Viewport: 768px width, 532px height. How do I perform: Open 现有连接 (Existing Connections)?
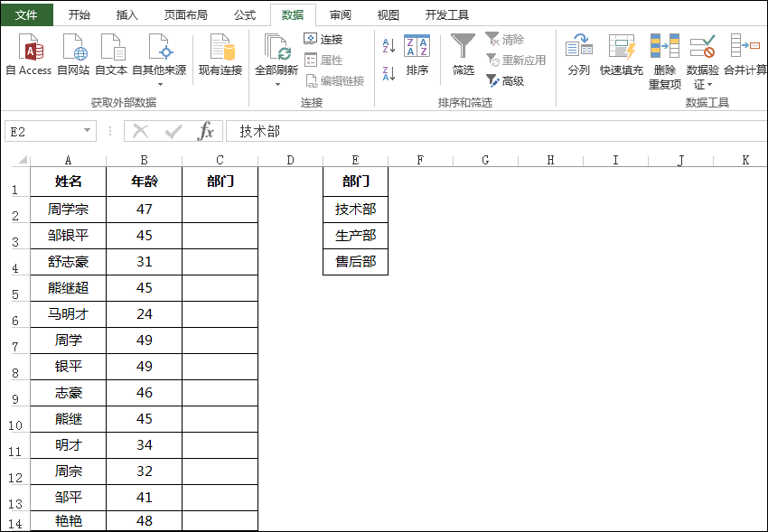coord(220,54)
